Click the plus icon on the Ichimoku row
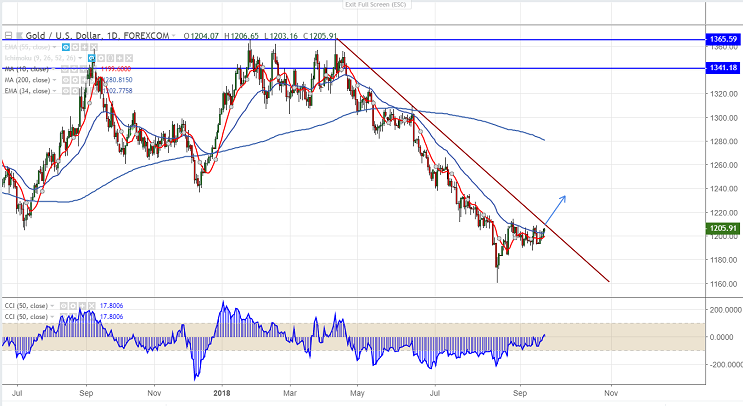743x406 pixels. click(x=119, y=58)
